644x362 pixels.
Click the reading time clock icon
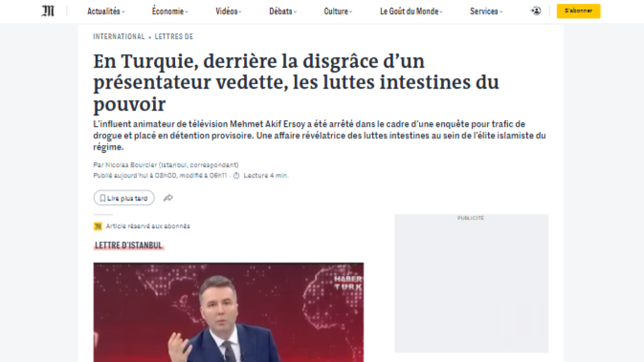[236, 175]
